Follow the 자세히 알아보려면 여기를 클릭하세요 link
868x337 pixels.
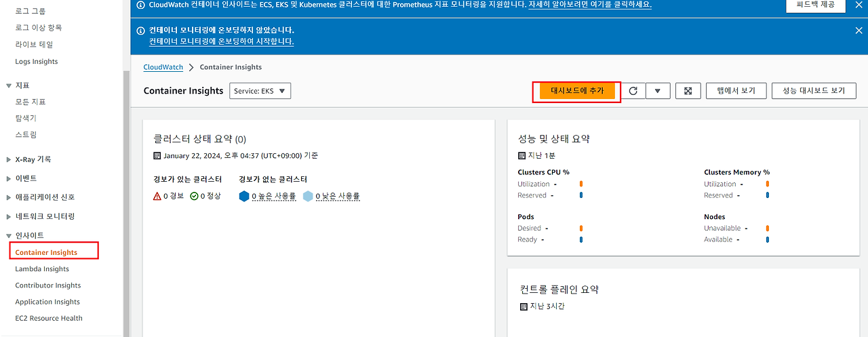click(590, 4)
